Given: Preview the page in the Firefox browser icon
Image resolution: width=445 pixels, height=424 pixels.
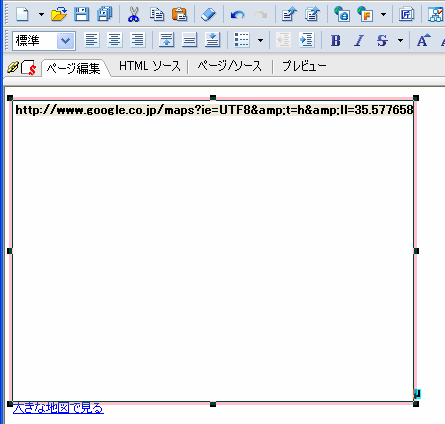Looking at the screenshot, I should (365, 14).
